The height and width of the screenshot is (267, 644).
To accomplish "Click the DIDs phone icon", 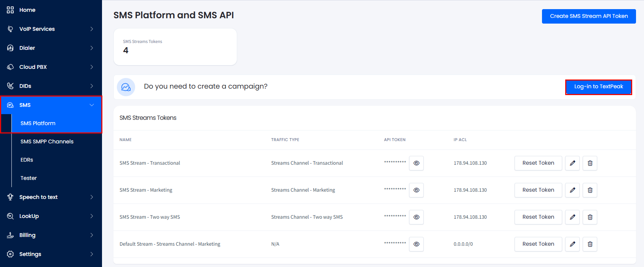I will click(x=10, y=86).
